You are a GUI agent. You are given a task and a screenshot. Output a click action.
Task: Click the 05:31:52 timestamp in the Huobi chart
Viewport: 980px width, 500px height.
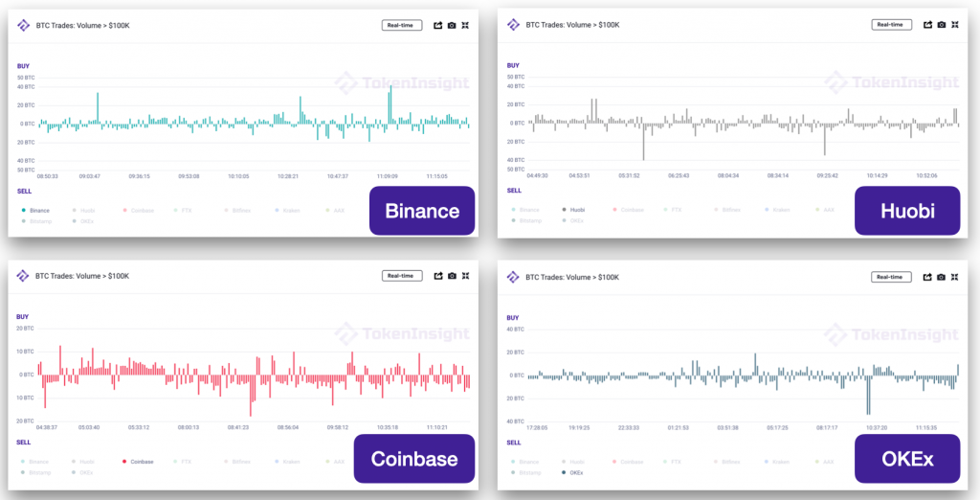click(629, 176)
